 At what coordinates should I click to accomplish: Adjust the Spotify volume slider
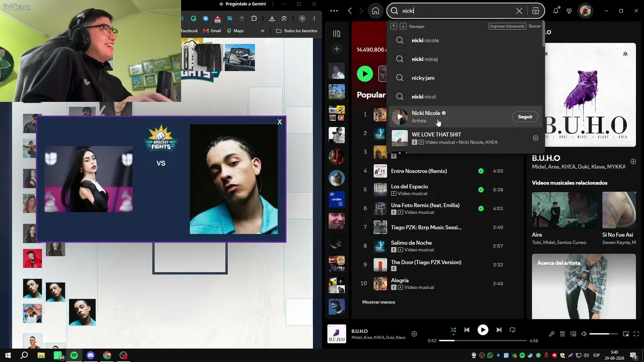coord(603,334)
